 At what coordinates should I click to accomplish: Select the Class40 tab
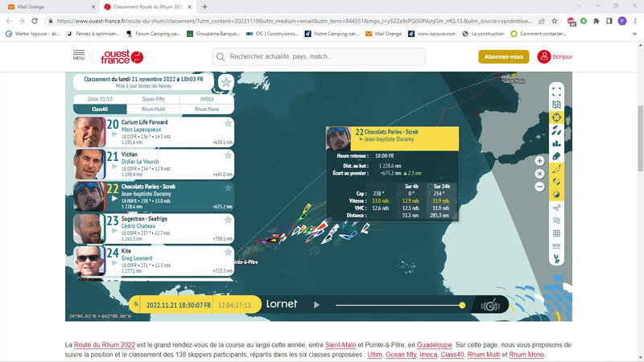100,109
